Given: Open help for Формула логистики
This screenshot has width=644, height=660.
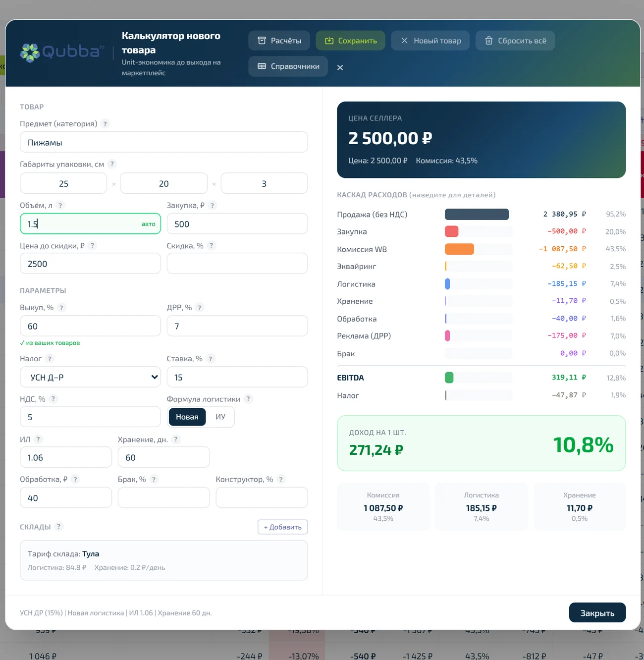Looking at the screenshot, I should 248,399.
